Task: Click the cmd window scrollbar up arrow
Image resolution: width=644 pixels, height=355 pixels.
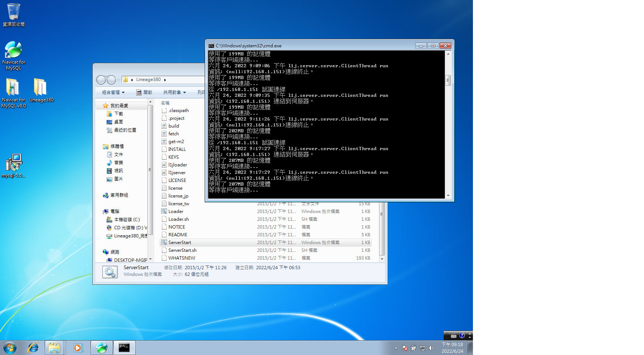Action: [x=448, y=54]
